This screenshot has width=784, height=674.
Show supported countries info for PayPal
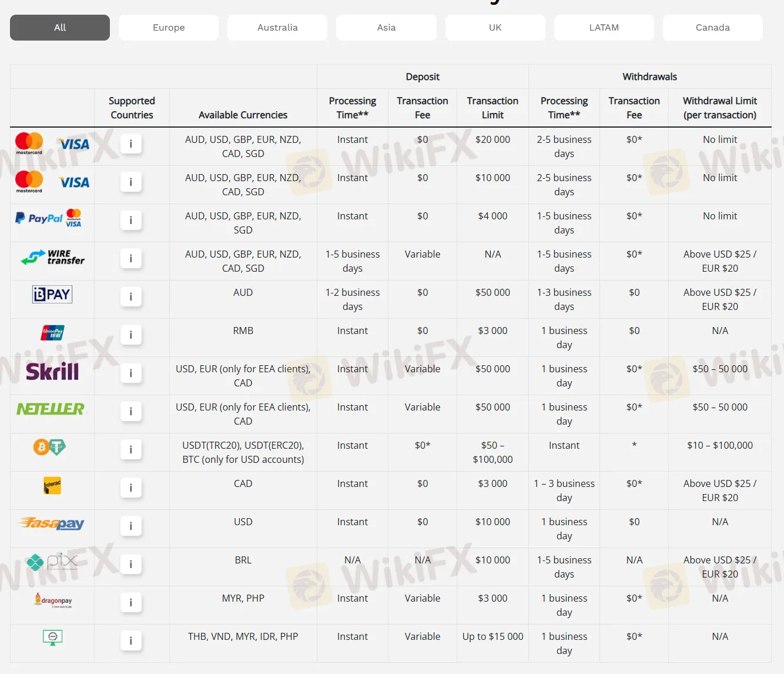(x=131, y=220)
